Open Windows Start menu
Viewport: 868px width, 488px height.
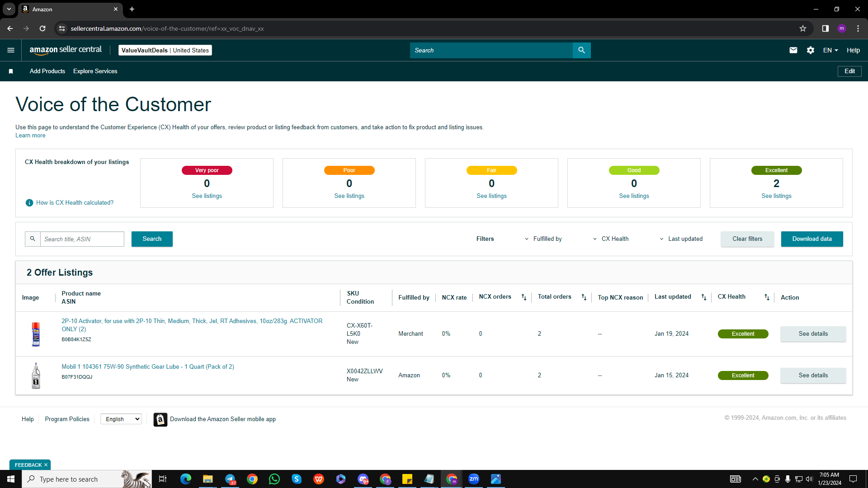tap(11, 479)
